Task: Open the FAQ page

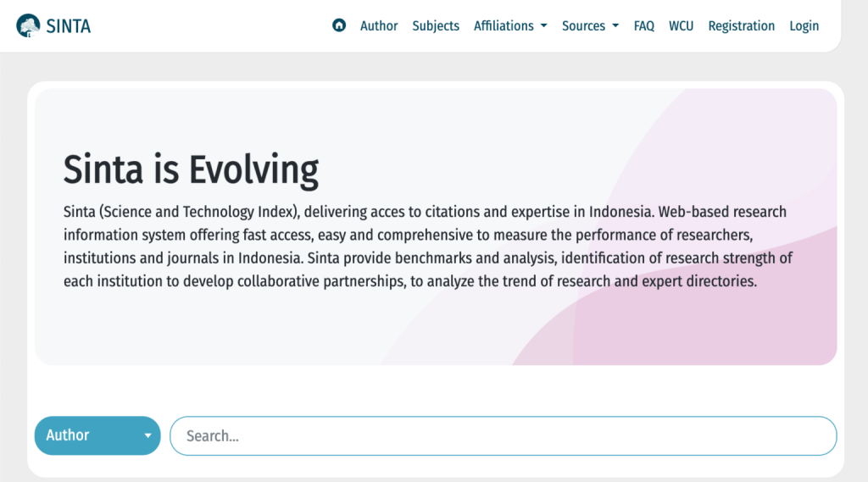Action: [644, 25]
